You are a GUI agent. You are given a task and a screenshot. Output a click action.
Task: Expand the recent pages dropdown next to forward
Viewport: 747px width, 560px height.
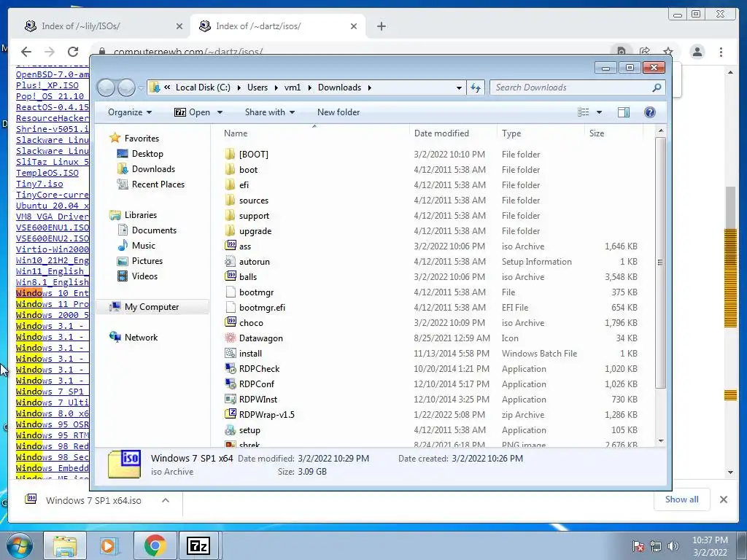point(141,87)
